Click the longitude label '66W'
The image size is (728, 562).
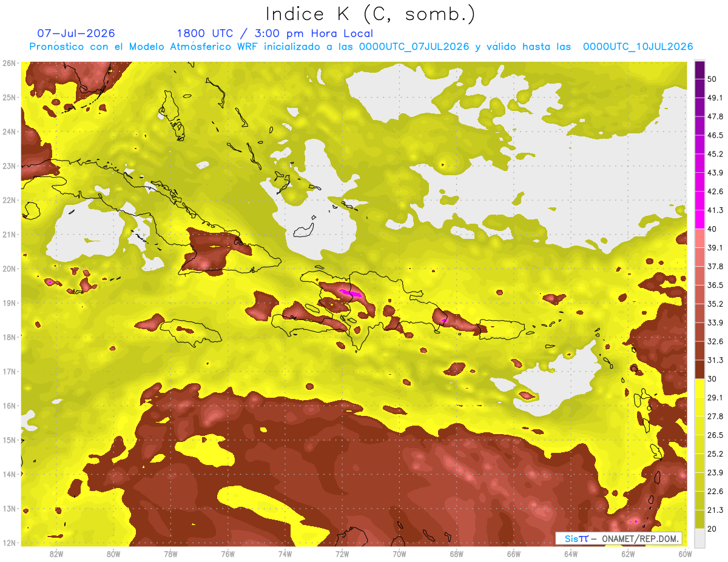[x=514, y=554]
